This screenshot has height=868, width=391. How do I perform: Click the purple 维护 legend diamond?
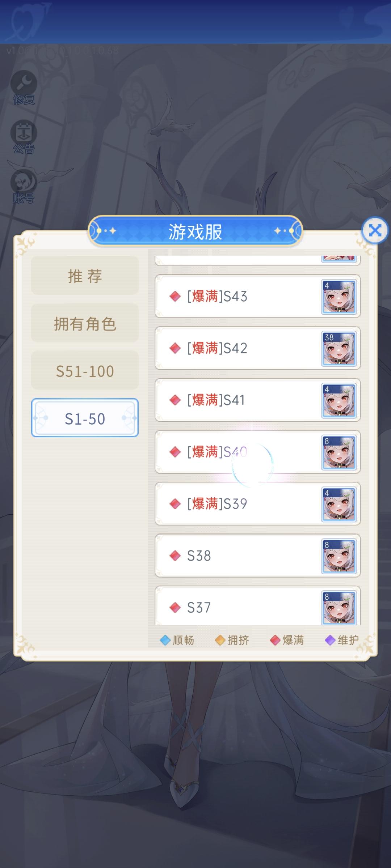click(330, 640)
